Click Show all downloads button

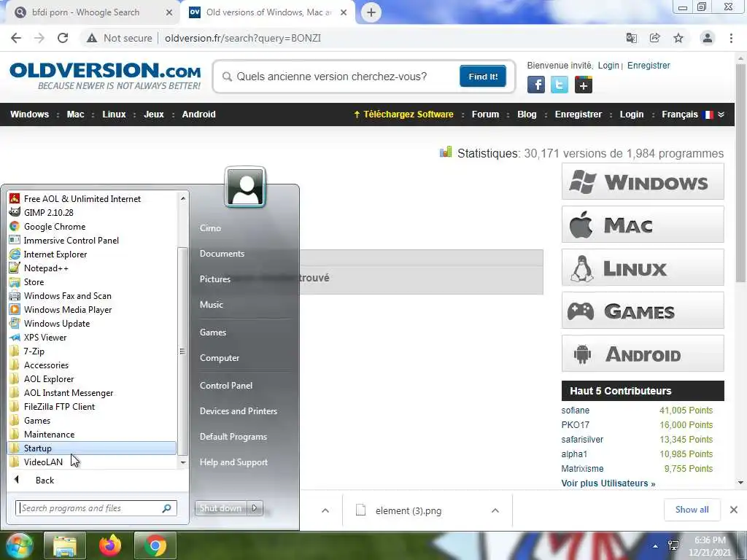click(x=692, y=510)
